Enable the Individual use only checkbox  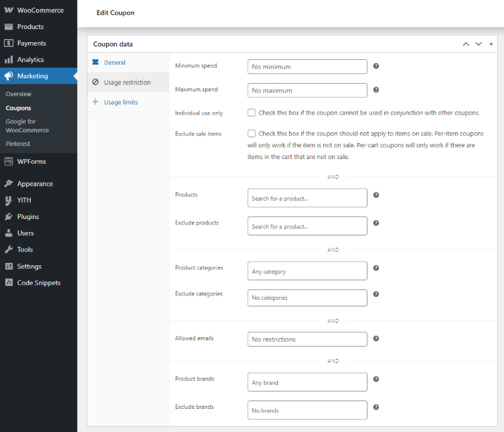click(x=251, y=113)
